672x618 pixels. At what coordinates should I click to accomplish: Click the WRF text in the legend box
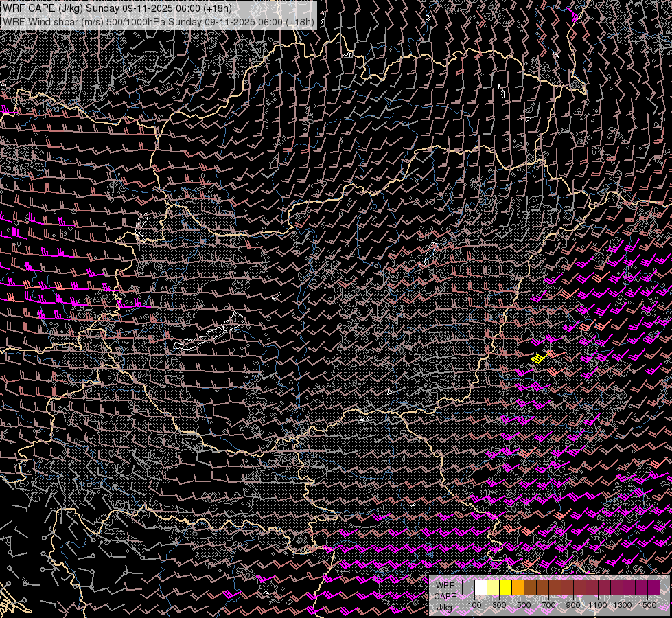445,586
